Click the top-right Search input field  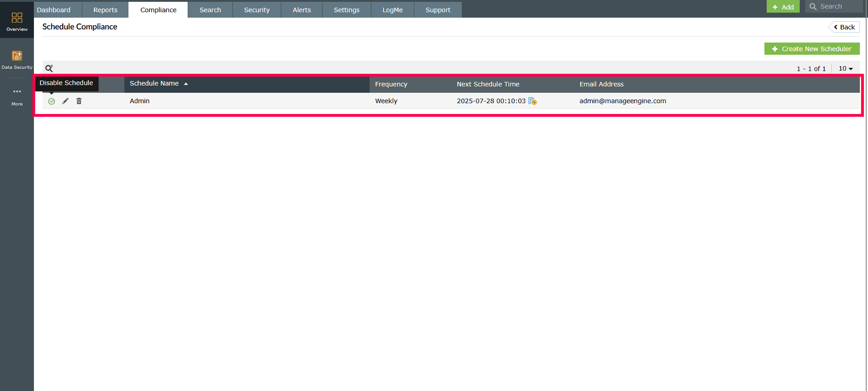834,6
